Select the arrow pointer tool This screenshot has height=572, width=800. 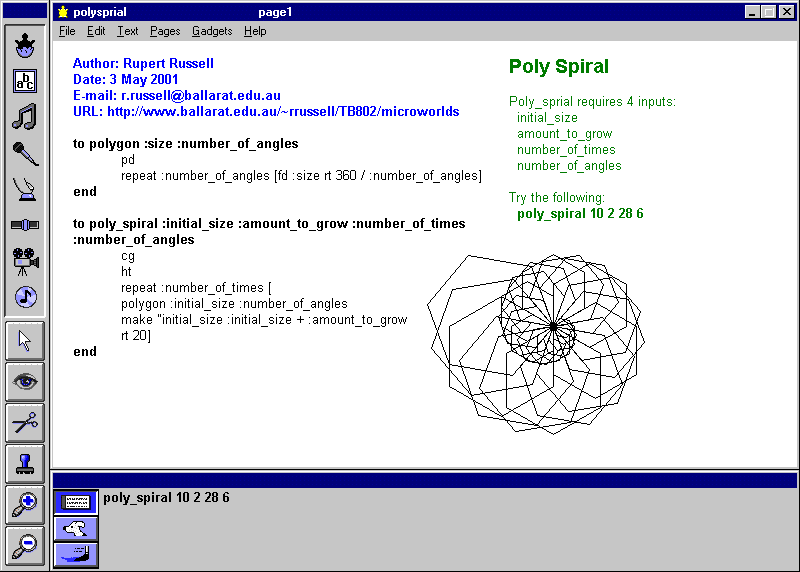25,341
